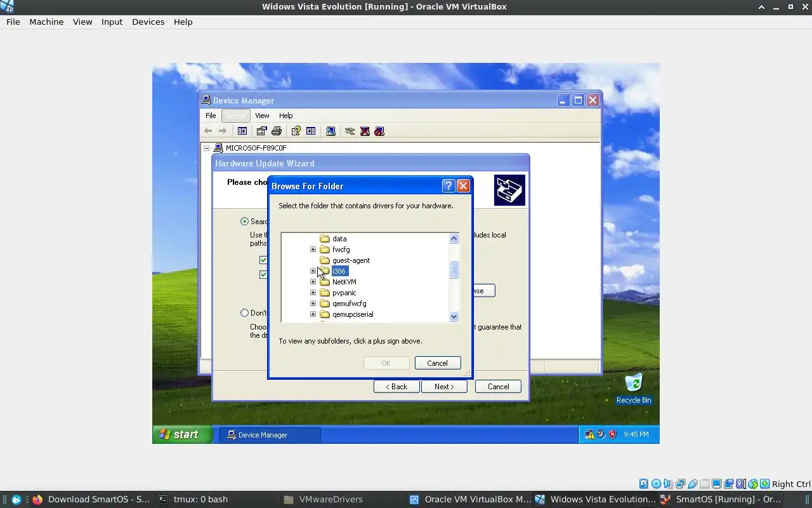Switch to Download SmartOS Firefox taskbar item
The image size is (812, 508).
pos(92,499)
